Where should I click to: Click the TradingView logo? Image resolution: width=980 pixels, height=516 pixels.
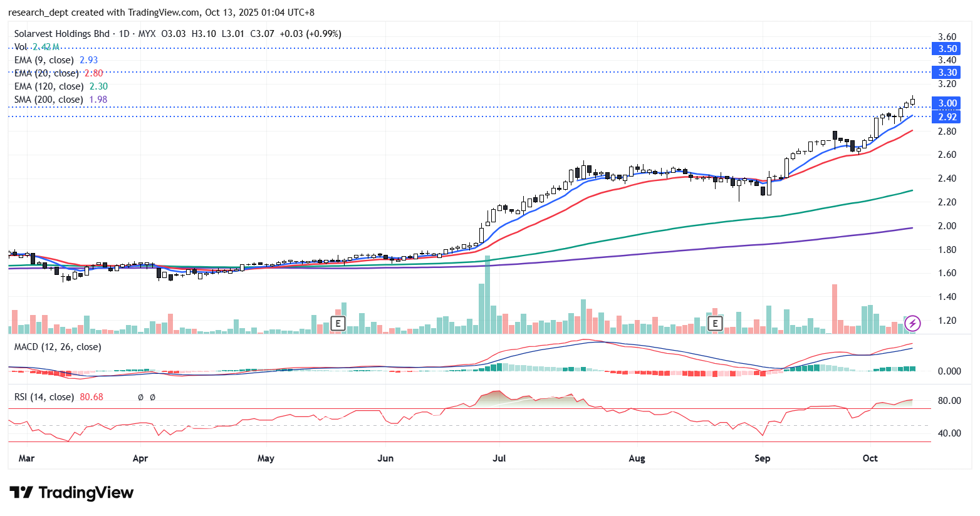(71, 493)
